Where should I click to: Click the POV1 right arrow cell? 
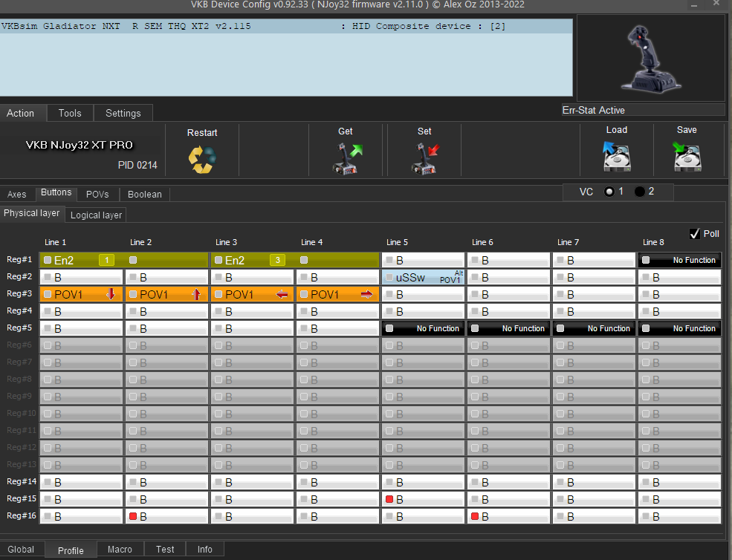[337, 294]
